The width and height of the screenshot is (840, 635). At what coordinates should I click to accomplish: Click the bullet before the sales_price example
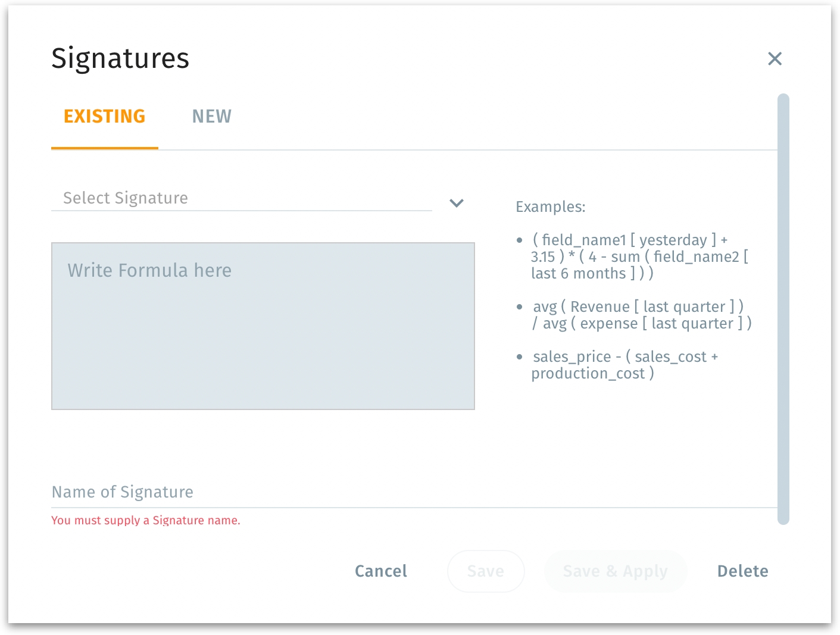[x=520, y=357]
